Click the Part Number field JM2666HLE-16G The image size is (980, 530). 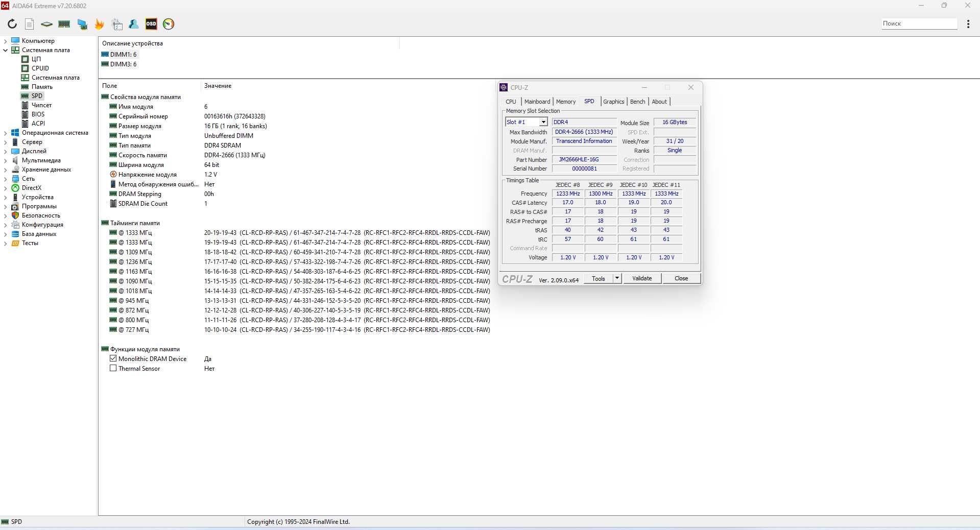(x=584, y=159)
